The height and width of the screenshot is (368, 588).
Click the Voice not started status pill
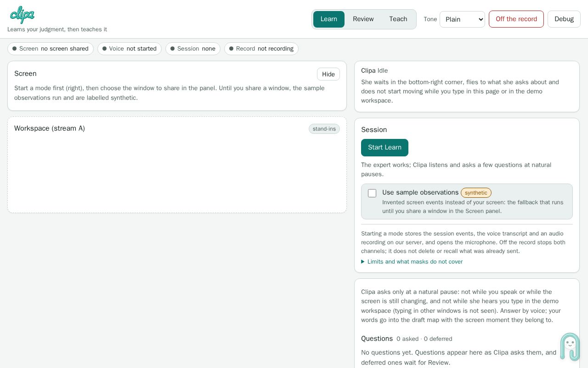tap(130, 49)
